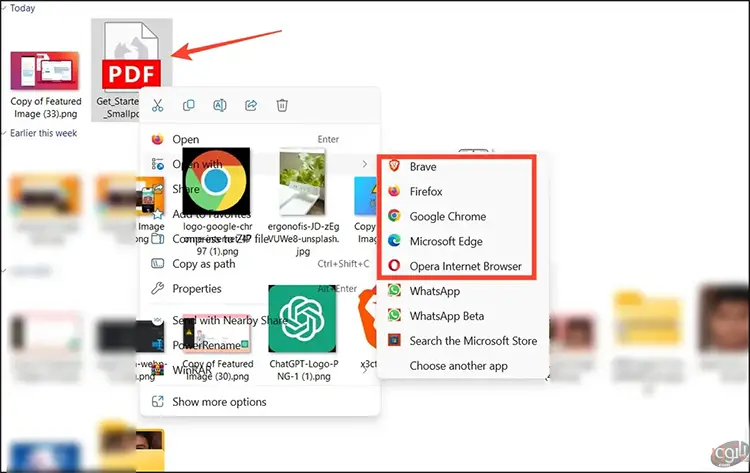
Task: Click the Delete trash icon
Action: (x=282, y=105)
